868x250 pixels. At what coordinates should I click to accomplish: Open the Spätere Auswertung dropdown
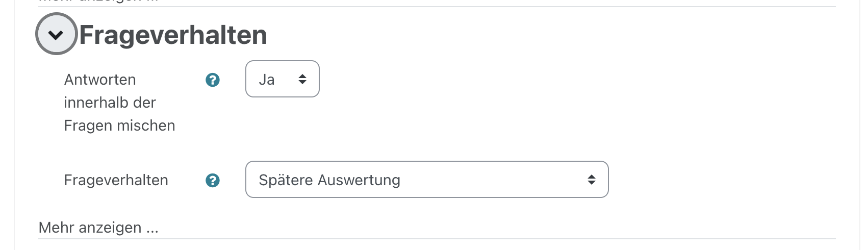(426, 180)
